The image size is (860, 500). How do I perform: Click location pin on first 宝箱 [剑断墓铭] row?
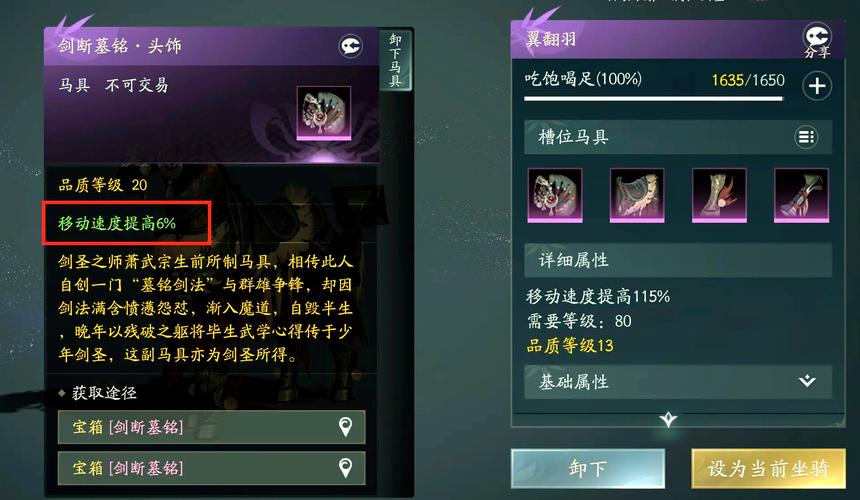(x=345, y=427)
